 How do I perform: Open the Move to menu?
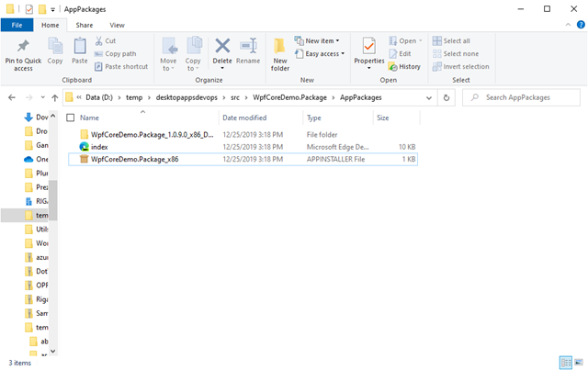[168, 54]
